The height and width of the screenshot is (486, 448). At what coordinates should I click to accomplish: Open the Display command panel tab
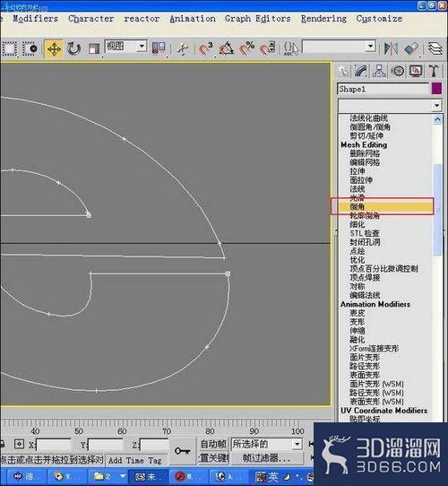tap(416, 72)
